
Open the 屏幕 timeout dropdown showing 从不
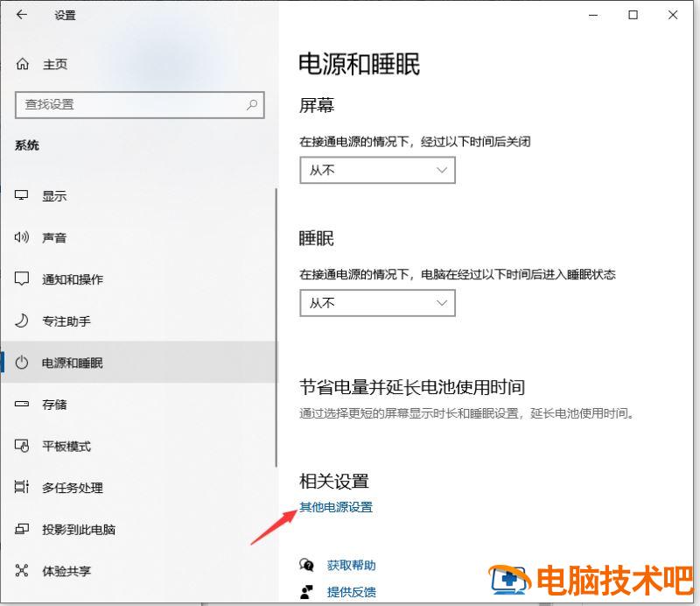click(x=377, y=170)
